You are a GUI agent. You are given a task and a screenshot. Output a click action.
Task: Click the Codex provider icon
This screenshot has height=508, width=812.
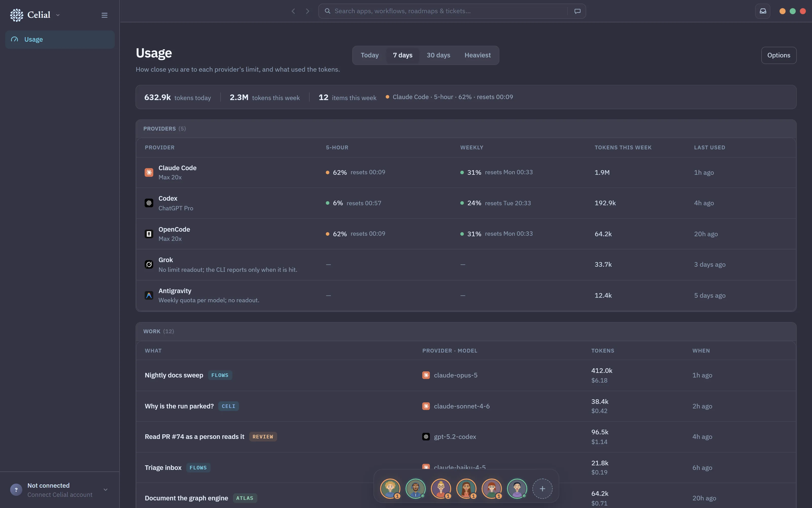point(149,203)
